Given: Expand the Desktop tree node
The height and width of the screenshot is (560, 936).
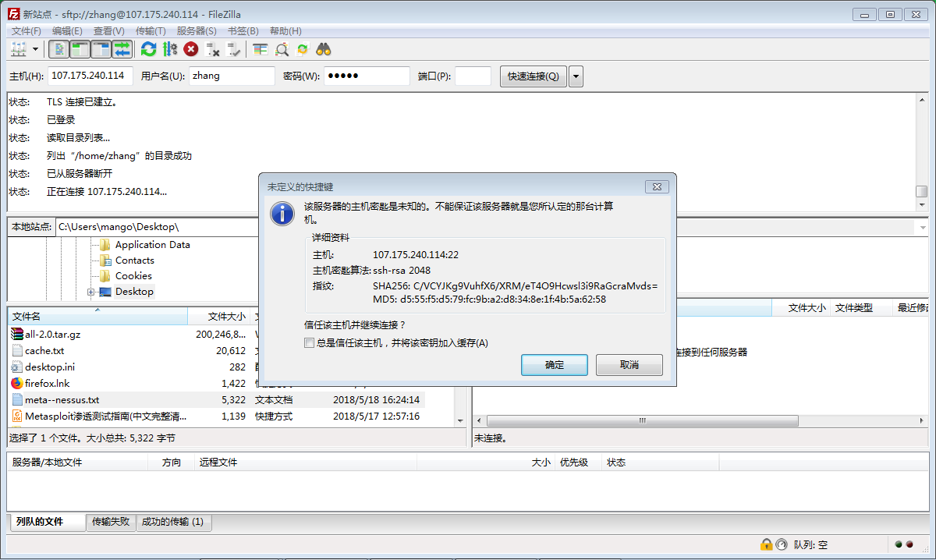Looking at the screenshot, I should (x=91, y=292).
